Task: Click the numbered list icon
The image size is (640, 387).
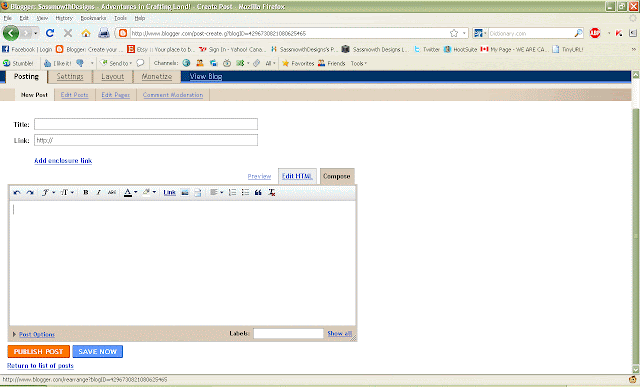Action: [x=232, y=193]
